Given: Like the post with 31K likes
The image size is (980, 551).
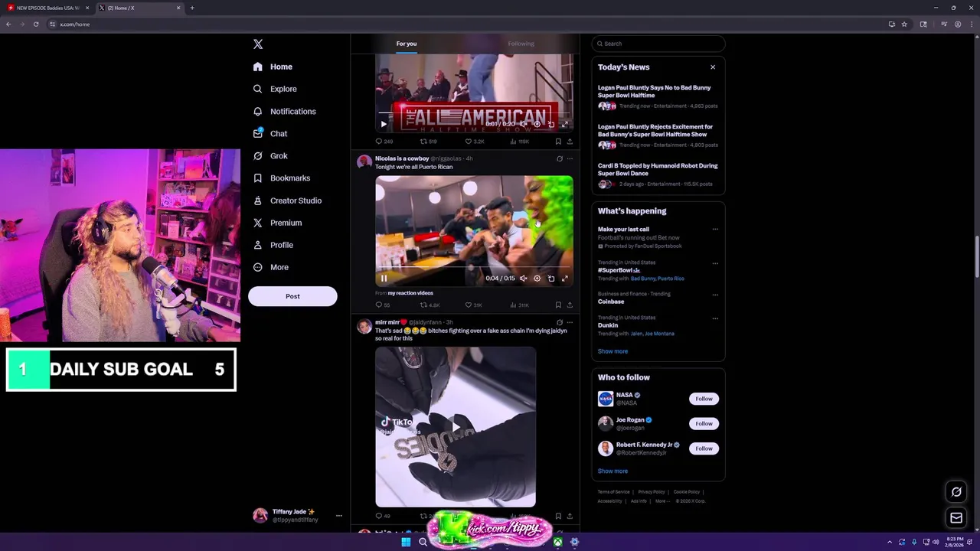Looking at the screenshot, I should (474, 305).
